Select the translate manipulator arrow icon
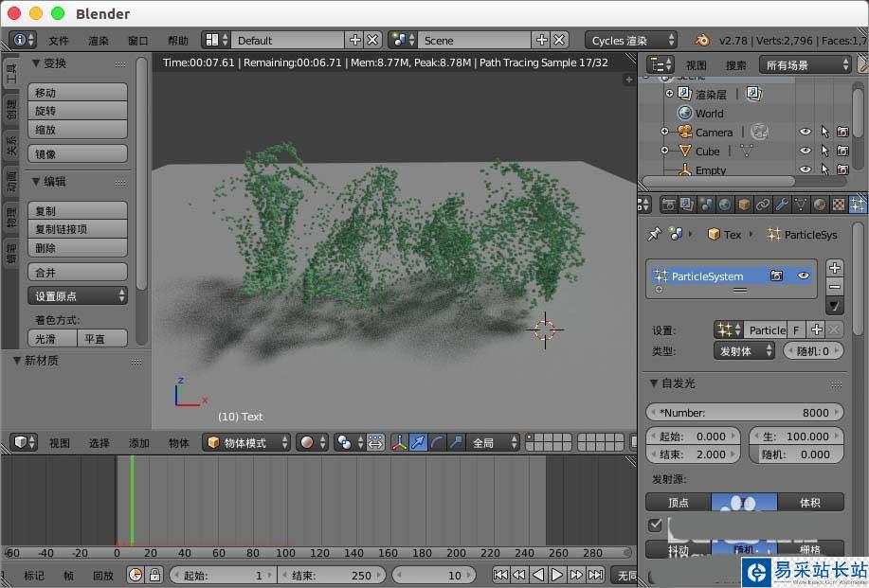Viewport: 869px width, 588px height. tap(418, 442)
